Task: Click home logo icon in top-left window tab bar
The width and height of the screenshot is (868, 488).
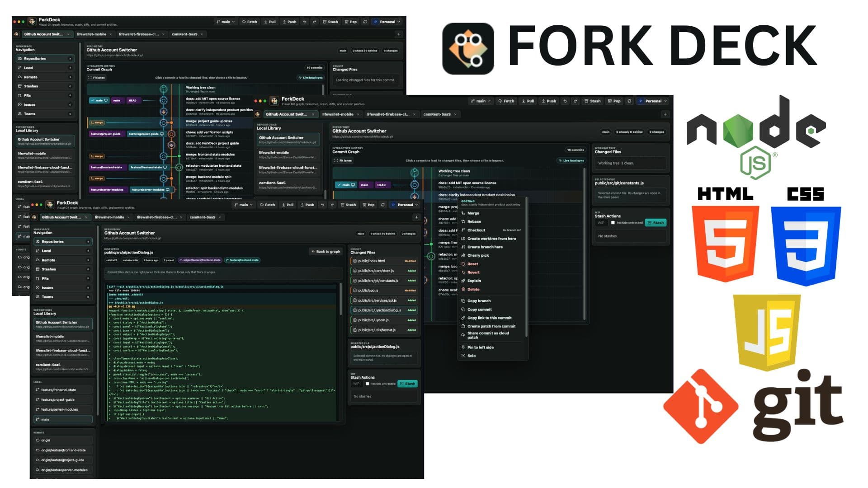Action: coord(16,34)
